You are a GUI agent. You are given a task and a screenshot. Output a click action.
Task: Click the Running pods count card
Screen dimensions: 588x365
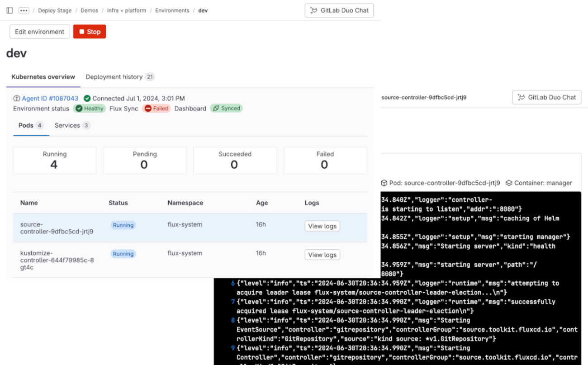(55, 160)
